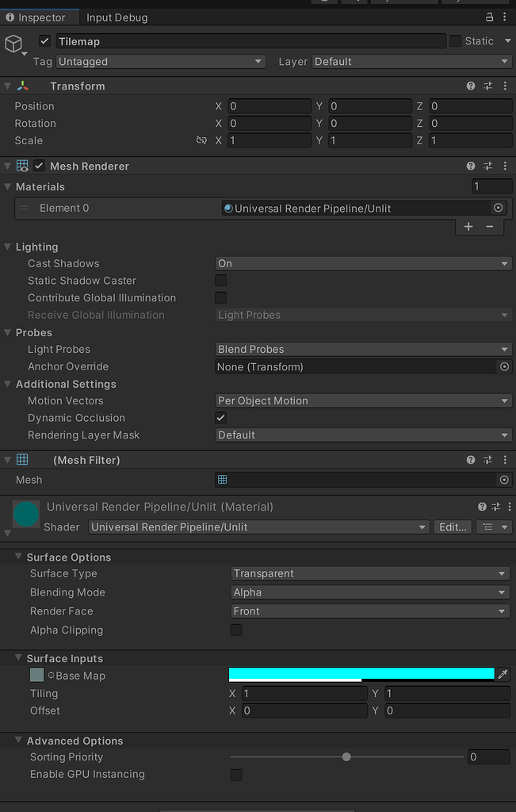Click the shader Edit... button
Screen dimensions: 516x812
click(453, 527)
